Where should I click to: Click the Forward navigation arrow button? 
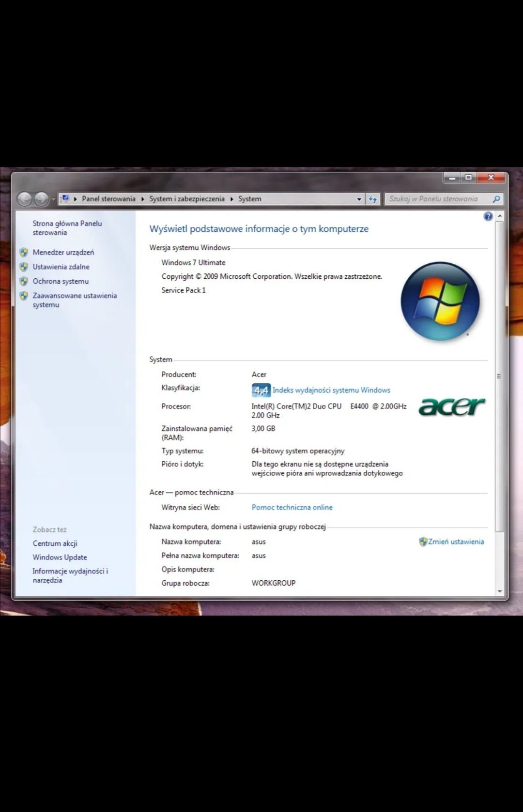coord(42,199)
